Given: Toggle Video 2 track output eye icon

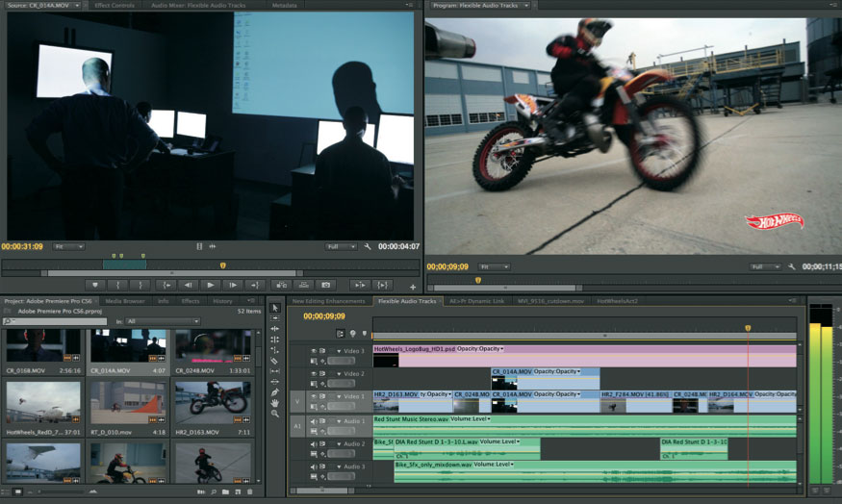Looking at the screenshot, I should pyautogui.click(x=314, y=373).
